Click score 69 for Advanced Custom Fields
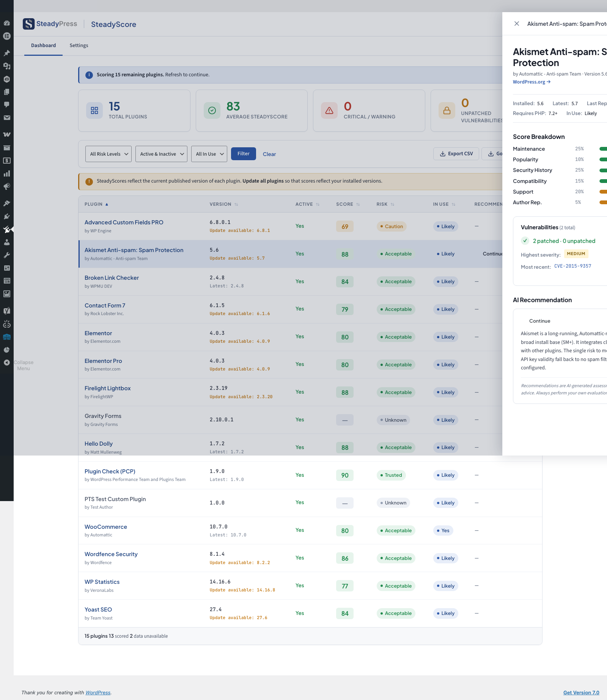Image resolution: width=607 pixels, height=700 pixels. 345,227
